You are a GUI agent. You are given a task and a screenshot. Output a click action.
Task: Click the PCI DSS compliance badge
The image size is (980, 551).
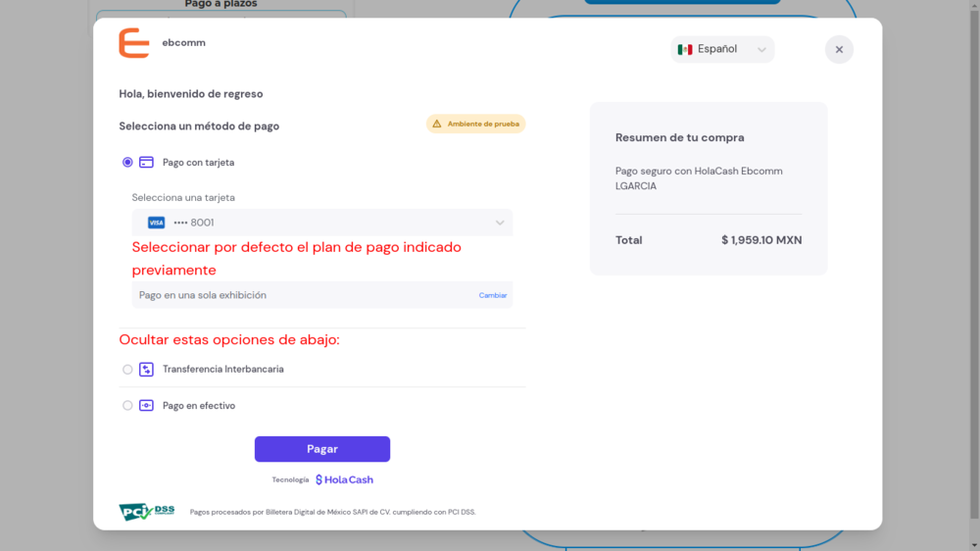tap(146, 511)
